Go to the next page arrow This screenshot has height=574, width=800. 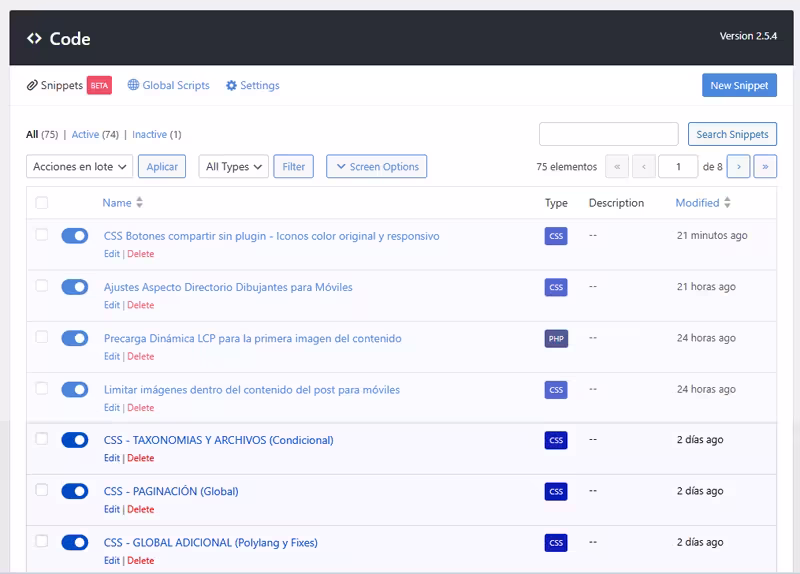pyautogui.click(x=738, y=167)
